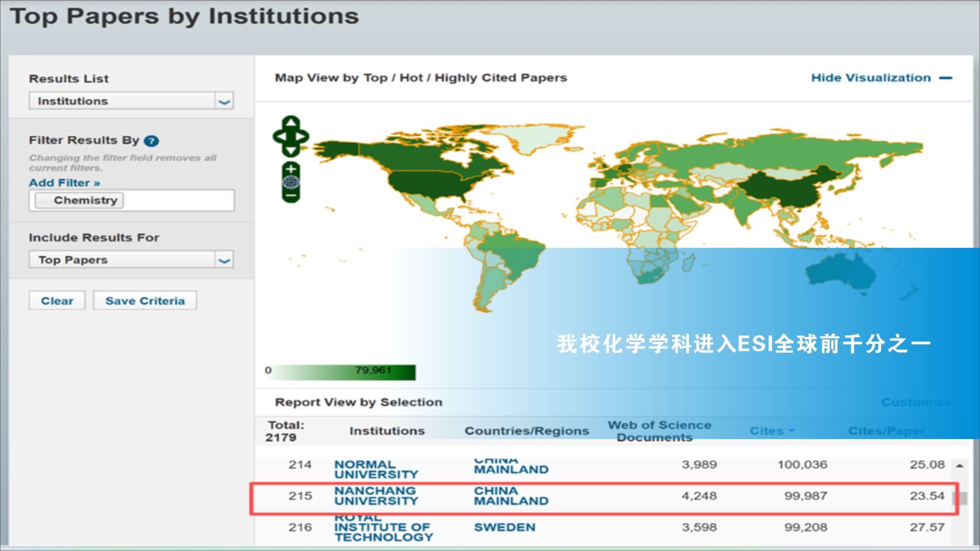Screen dimensions: 980x551
Task: Zoom out on the map
Action: click(290, 195)
